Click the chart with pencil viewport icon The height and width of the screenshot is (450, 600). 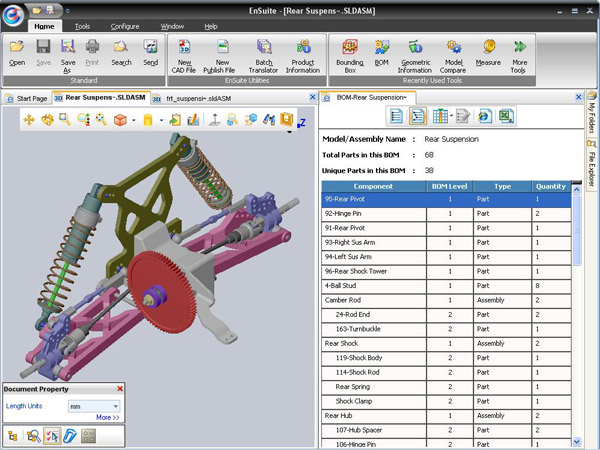click(193, 120)
